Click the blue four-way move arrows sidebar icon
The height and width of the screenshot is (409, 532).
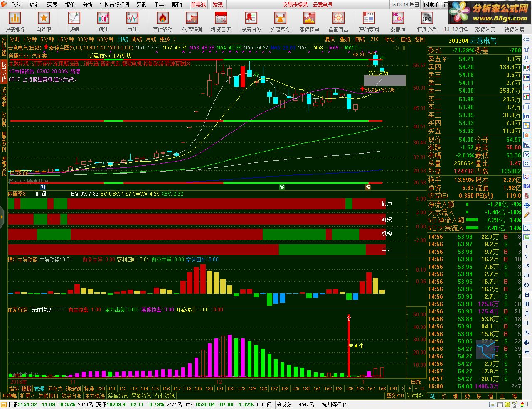coord(527,206)
